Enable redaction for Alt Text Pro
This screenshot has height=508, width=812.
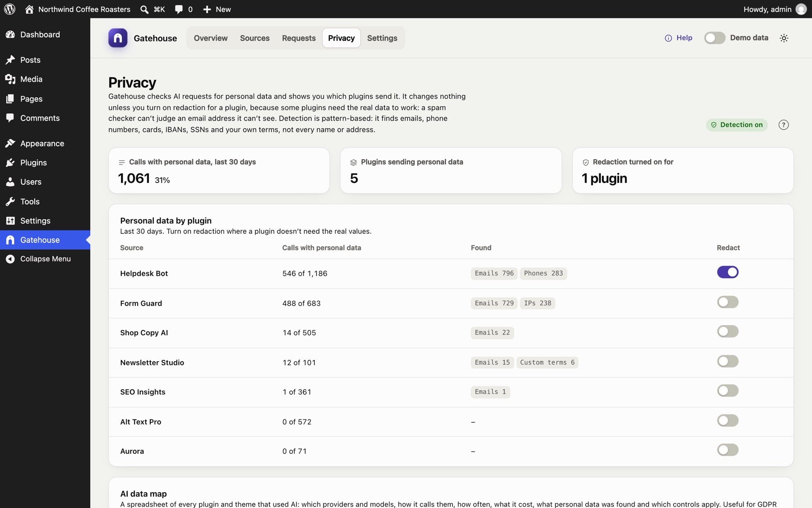tap(728, 420)
